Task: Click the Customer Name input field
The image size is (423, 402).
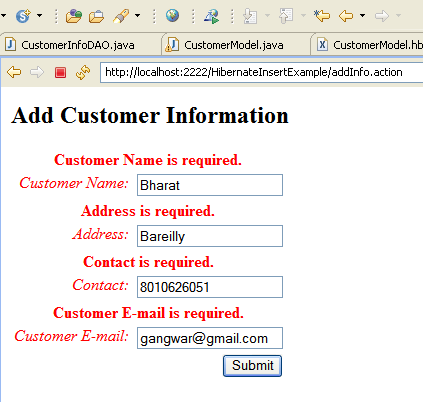Action: pos(210,185)
